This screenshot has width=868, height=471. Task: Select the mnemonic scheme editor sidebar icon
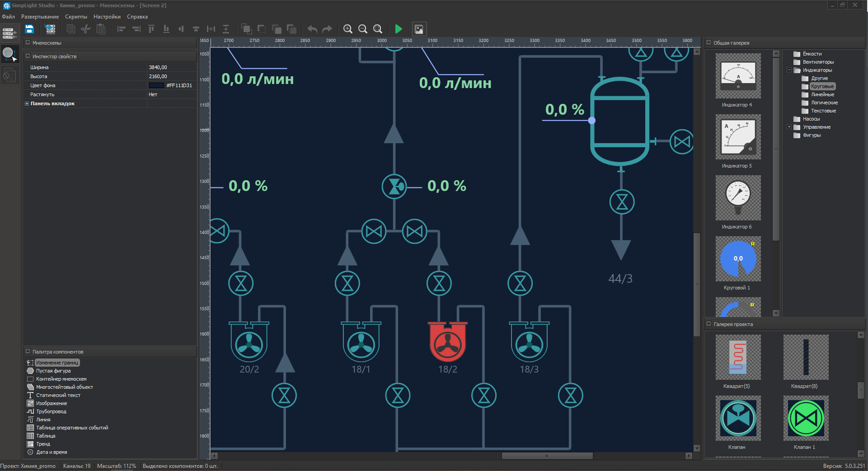coord(9,54)
